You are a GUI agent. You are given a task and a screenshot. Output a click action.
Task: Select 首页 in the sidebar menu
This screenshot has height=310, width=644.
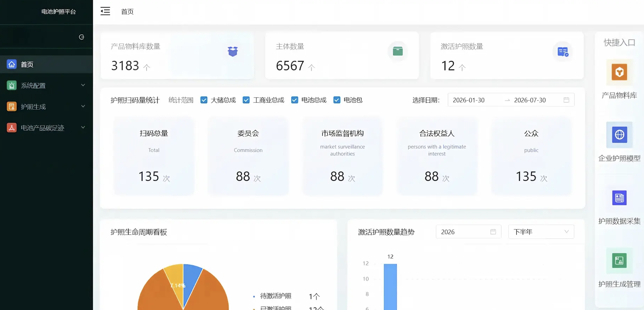46,64
